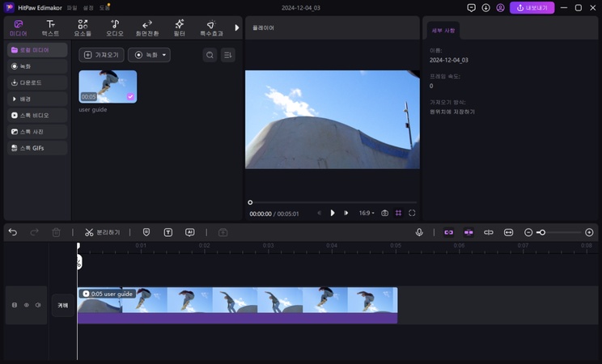Viewport: 602px width, 364px height.
Task: Click the search icon in media panel
Action: click(210, 55)
